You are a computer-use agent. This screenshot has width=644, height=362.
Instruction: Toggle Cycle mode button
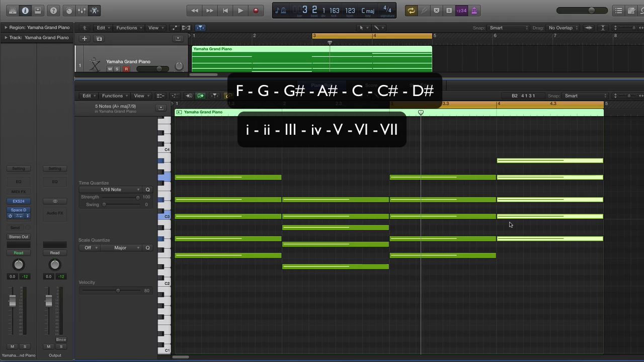click(412, 11)
